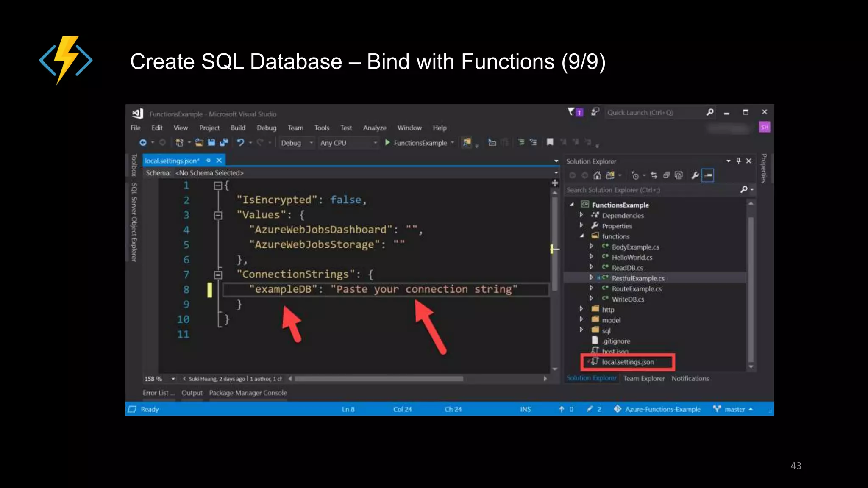This screenshot has height=488, width=868.
Task: Toggle pin on local.settings.json tab
Action: tap(208, 161)
